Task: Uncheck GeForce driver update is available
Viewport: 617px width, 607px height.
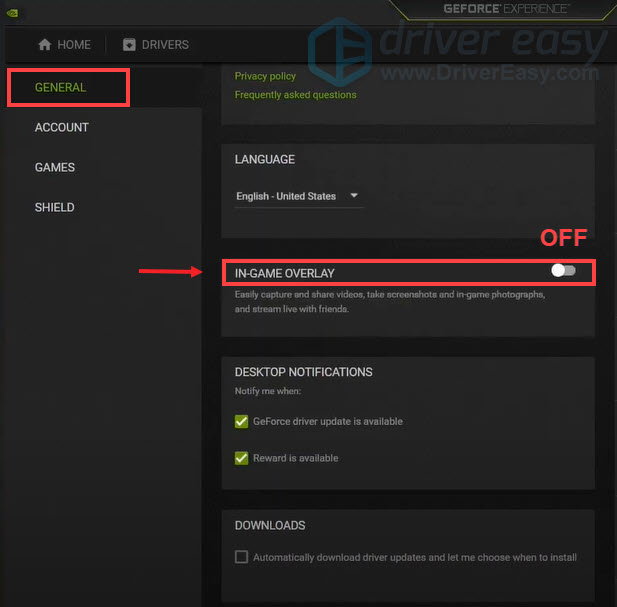Action: click(241, 421)
